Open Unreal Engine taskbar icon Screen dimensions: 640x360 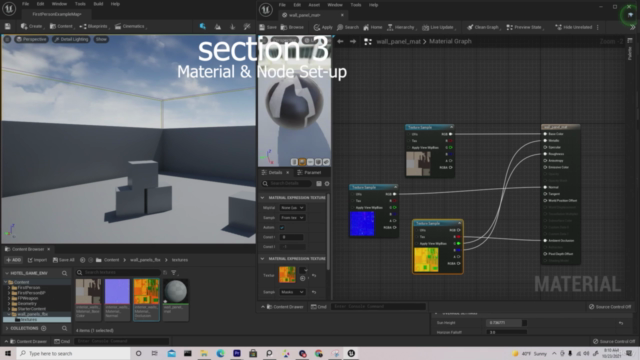[x=351, y=353]
